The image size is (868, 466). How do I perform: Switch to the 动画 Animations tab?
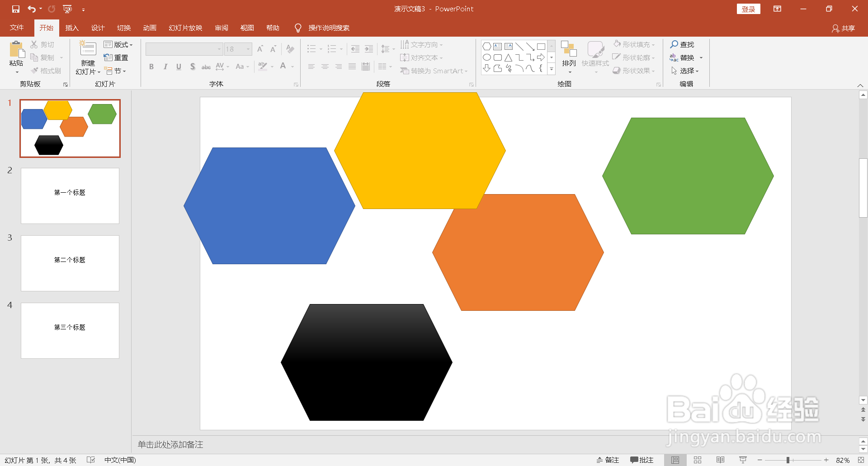[x=150, y=28]
